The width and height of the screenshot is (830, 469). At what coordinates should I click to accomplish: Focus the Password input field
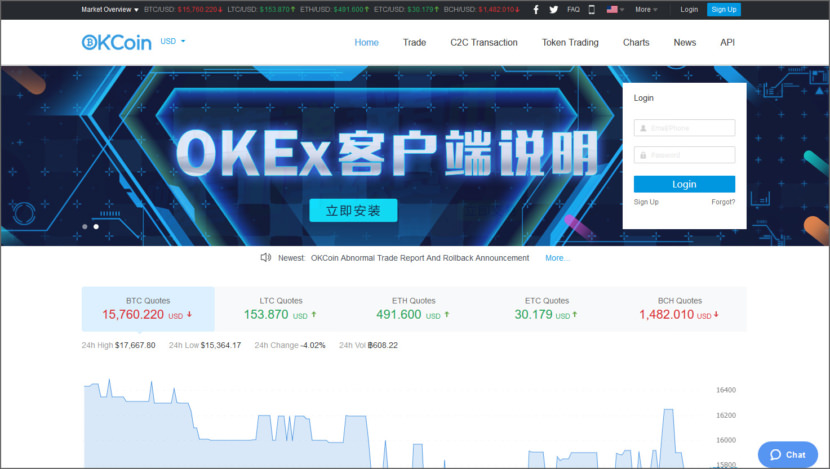pos(684,155)
